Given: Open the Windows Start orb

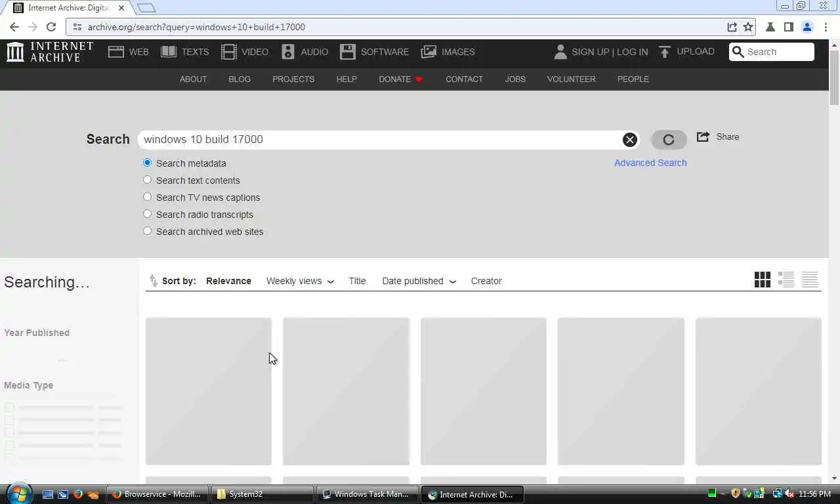Looking at the screenshot, I should click(x=18, y=493).
